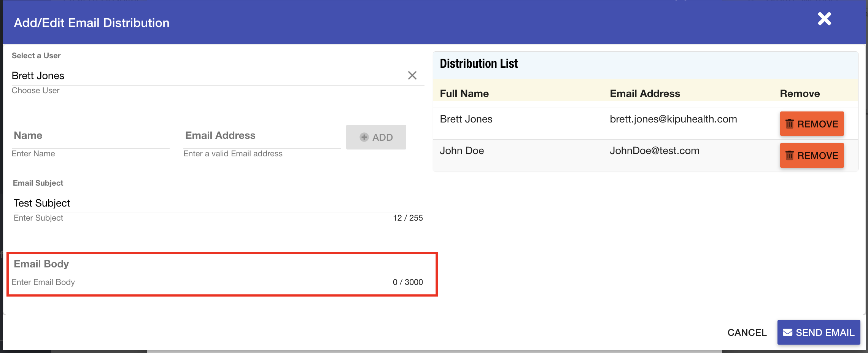Select the John Doe name cell
This screenshot has width=868, height=353.
(462, 151)
